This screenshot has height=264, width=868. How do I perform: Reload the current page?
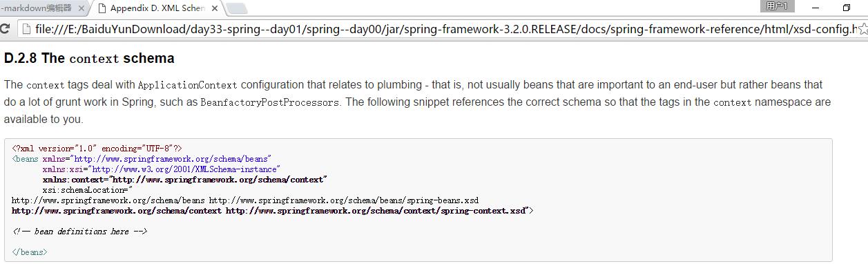[5, 29]
